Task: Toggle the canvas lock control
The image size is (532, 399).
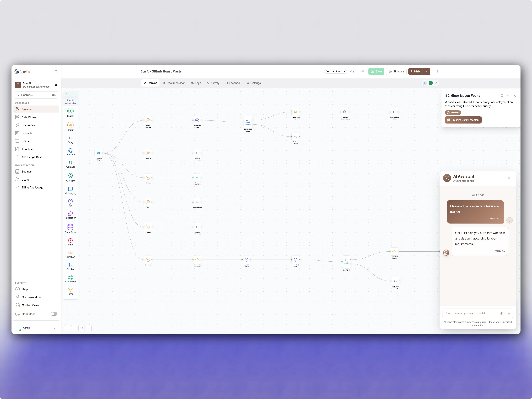Action: [x=89, y=328]
